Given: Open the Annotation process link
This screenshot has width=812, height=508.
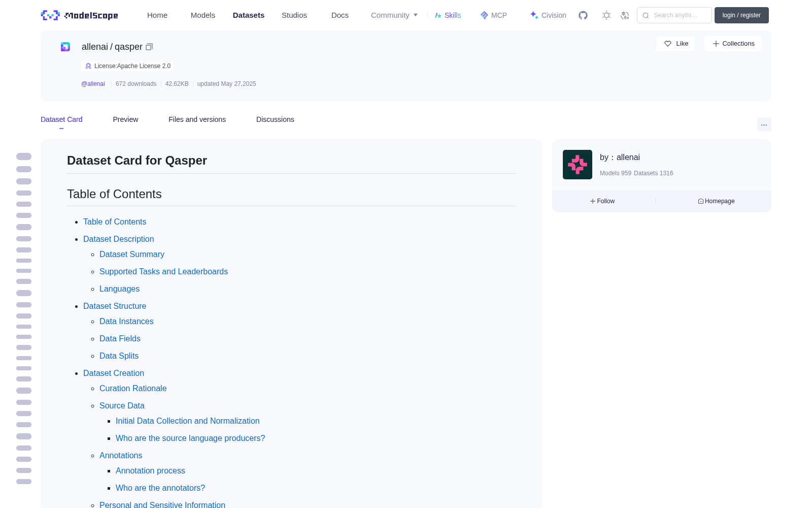Looking at the screenshot, I should point(150,470).
